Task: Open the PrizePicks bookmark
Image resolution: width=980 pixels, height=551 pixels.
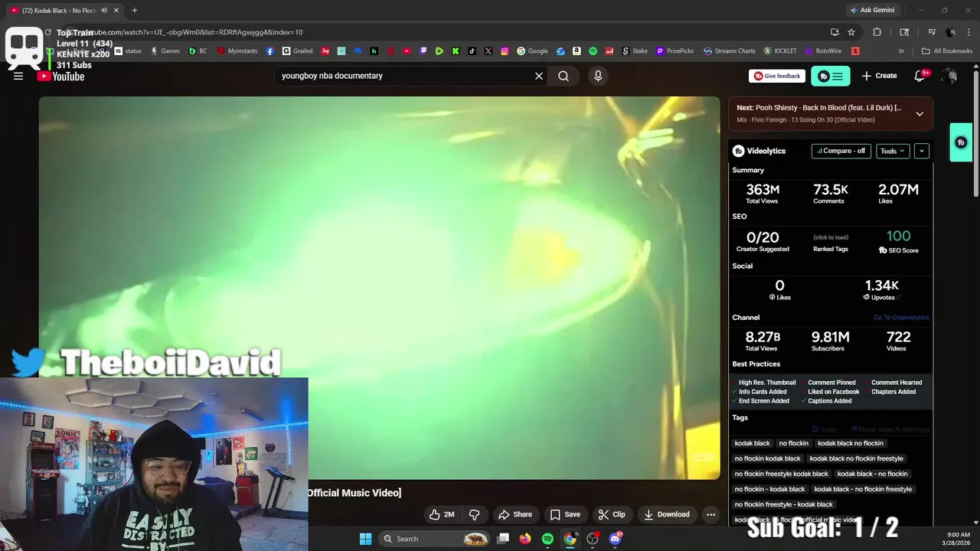Action: (675, 51)
